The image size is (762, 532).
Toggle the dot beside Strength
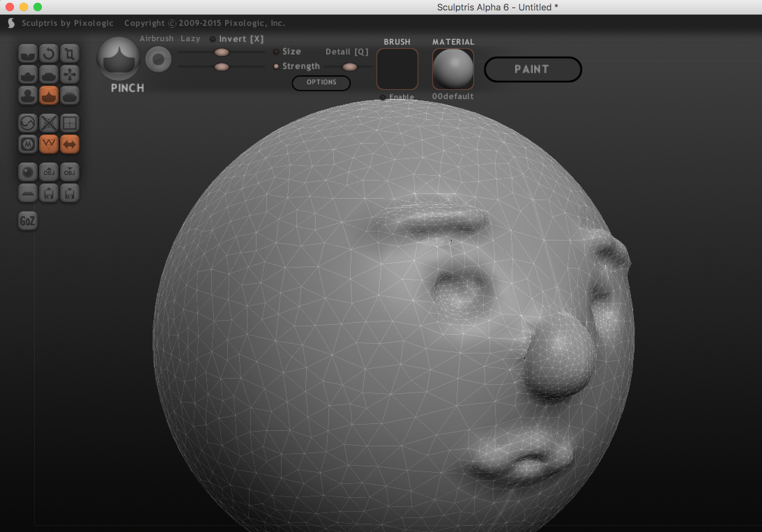coord(276,66)
